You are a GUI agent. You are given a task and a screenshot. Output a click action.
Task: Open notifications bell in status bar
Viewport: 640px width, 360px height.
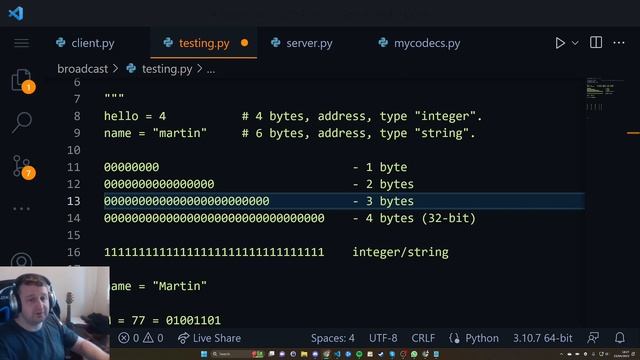click(x=620, y=338)
